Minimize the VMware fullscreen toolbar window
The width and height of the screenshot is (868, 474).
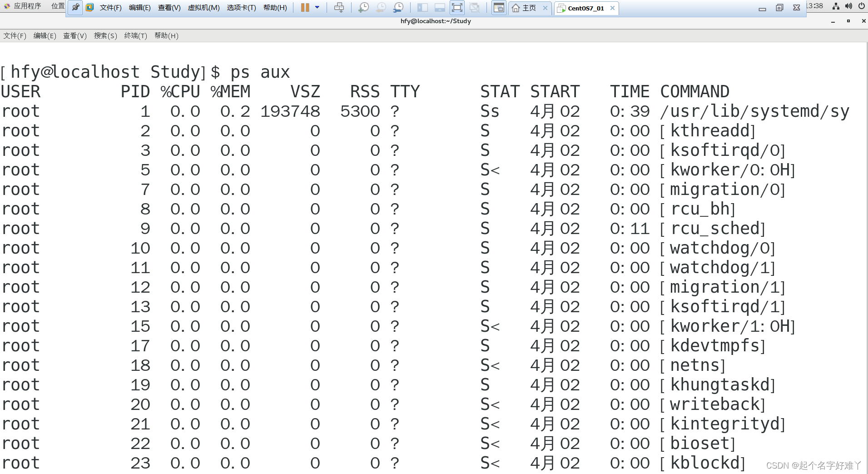[x=762, y=8]
